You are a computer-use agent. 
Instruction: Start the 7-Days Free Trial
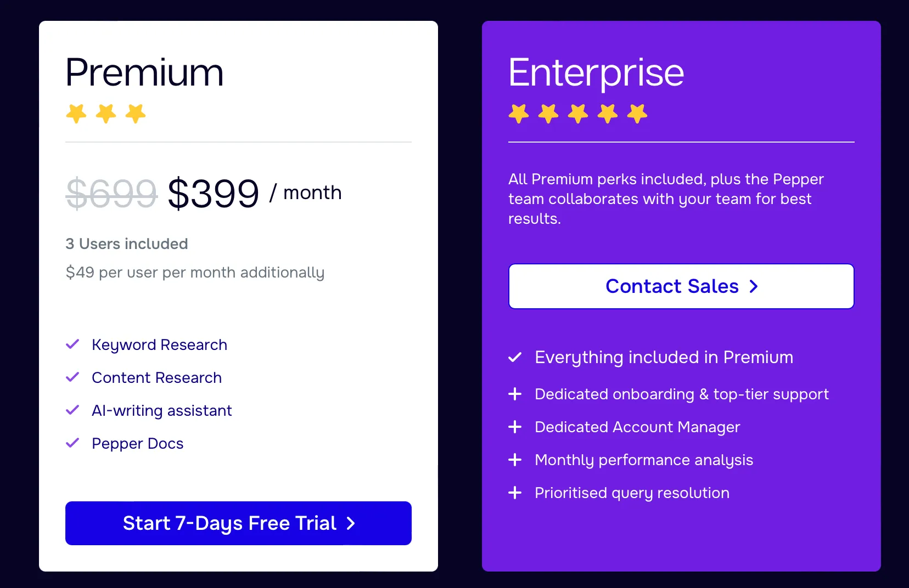[x=238, y=523]
